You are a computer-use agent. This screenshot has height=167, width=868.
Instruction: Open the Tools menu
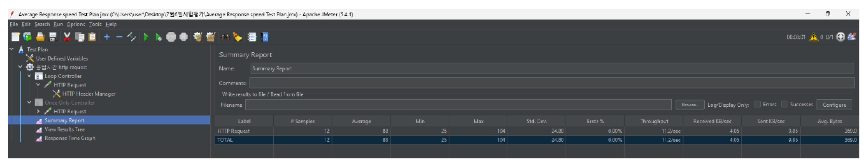tap(95, 24)
